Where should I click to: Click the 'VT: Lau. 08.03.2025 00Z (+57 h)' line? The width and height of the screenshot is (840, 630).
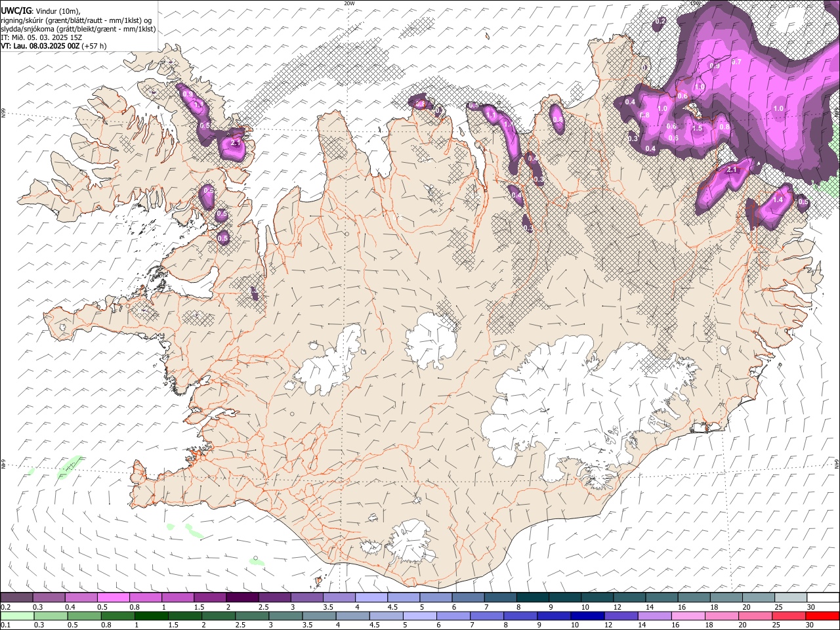tap(54, 46)
